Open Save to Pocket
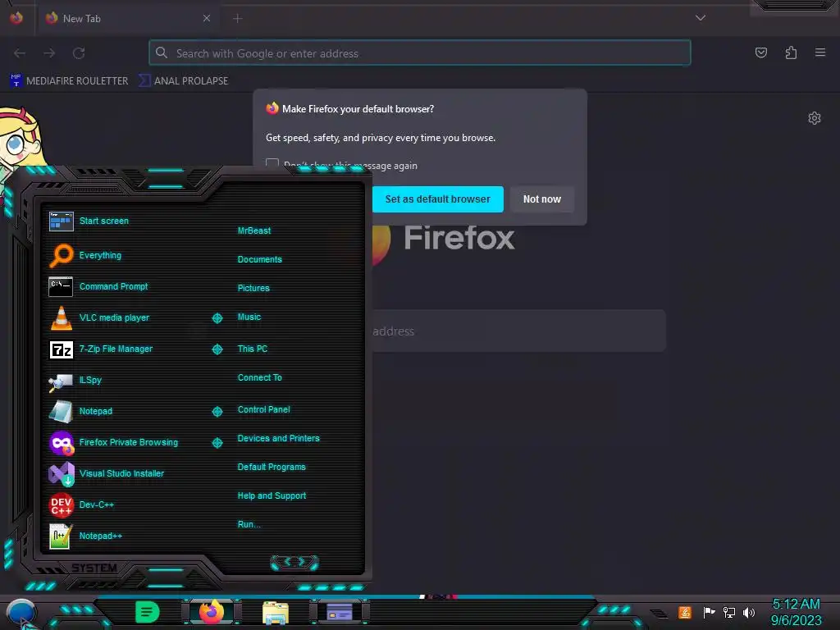The image size is (840, 630). [x=760, y=52]
